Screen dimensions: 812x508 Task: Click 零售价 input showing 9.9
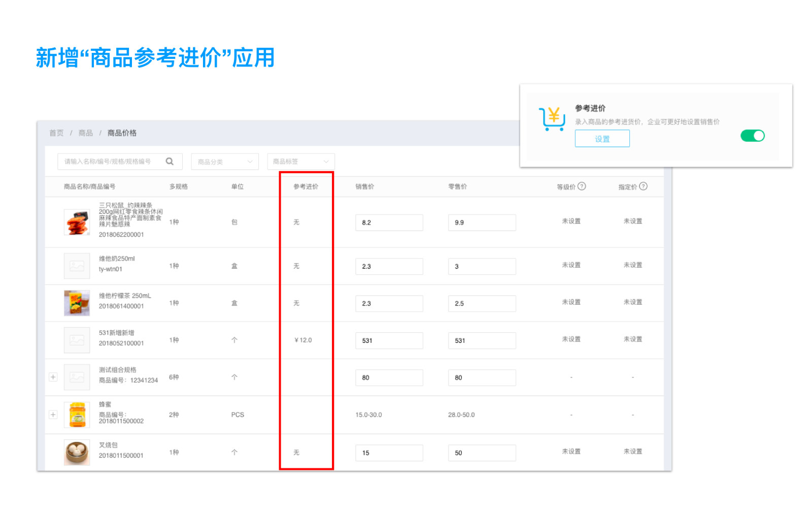point(481,223)
